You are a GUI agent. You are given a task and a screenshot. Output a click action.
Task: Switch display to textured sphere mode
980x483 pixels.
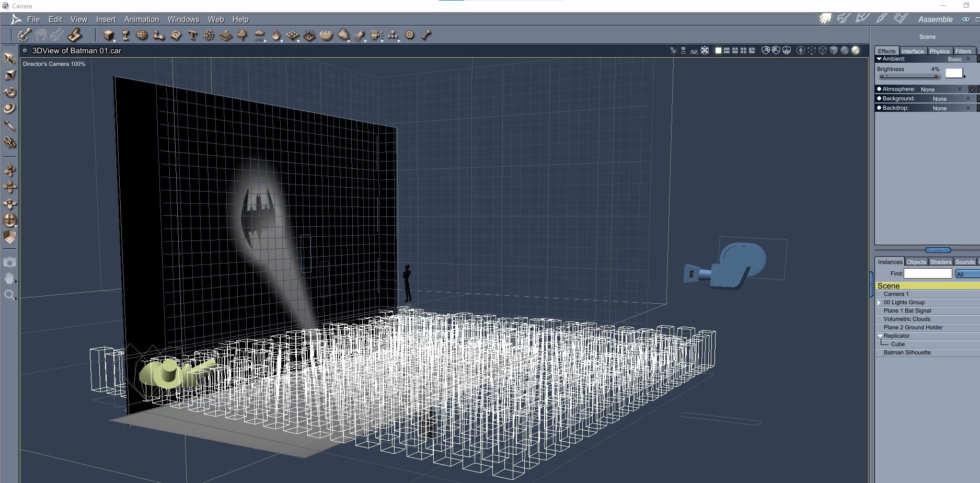coord(856,51)
